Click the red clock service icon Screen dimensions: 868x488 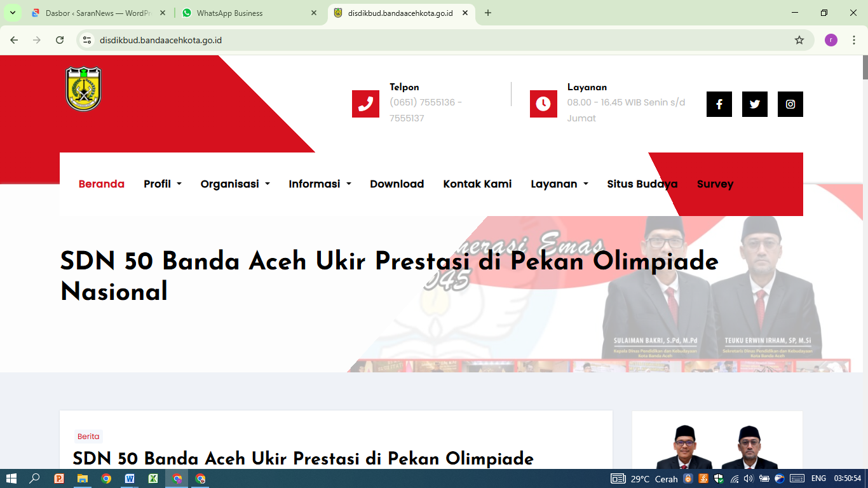[543, 104]
